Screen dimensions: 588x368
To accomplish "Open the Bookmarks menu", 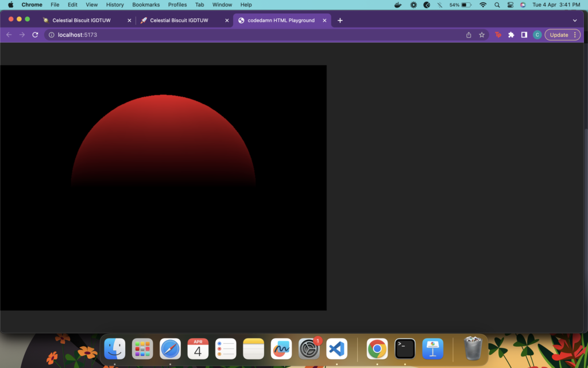I will 146,5.
